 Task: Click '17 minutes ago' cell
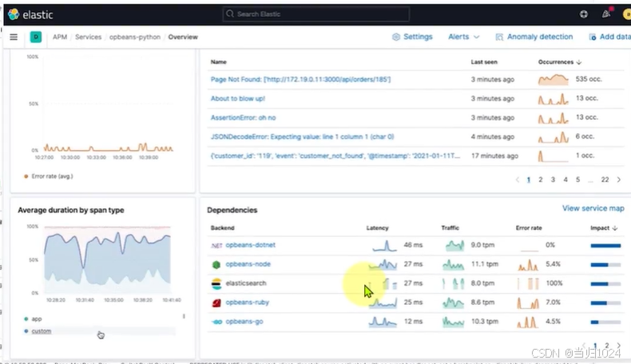tap(494, 156)
